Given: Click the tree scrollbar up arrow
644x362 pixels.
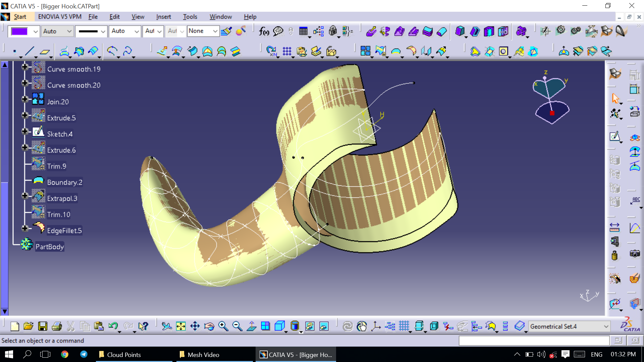Looking at the screenshot, I should pos(5,65).
